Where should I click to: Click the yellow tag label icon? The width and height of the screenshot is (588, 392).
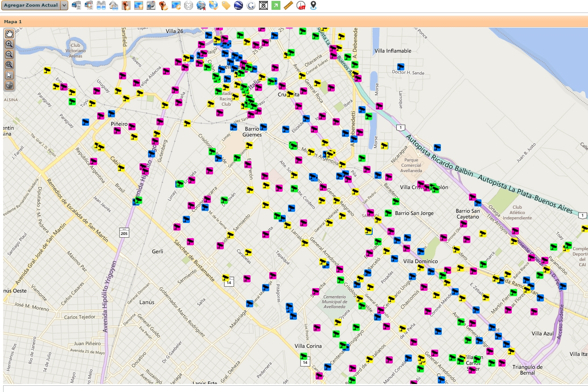226,5
